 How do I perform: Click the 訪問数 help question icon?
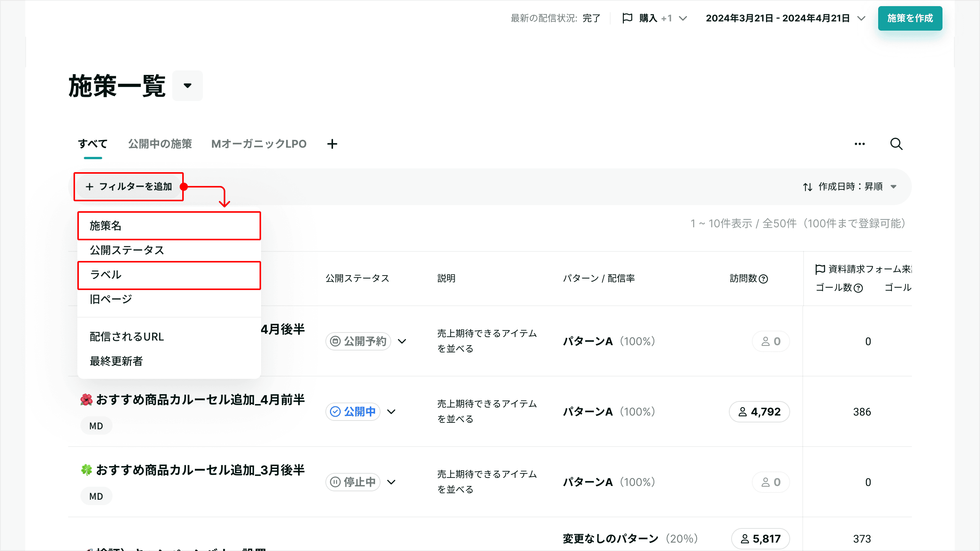pyautogui.click(x=763, y=279)
